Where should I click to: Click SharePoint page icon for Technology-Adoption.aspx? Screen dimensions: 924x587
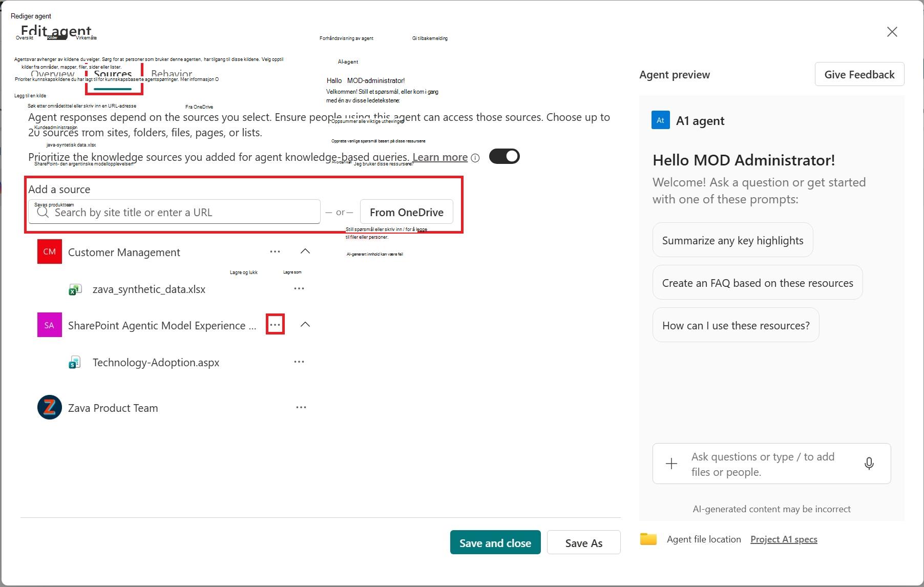pos(75,363)
